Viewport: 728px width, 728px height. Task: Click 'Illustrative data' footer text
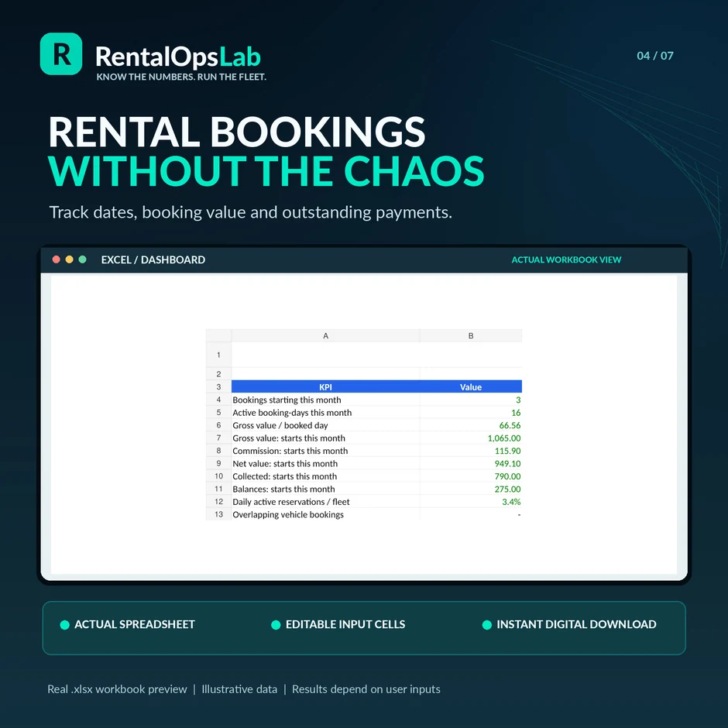tap(239, 689)
